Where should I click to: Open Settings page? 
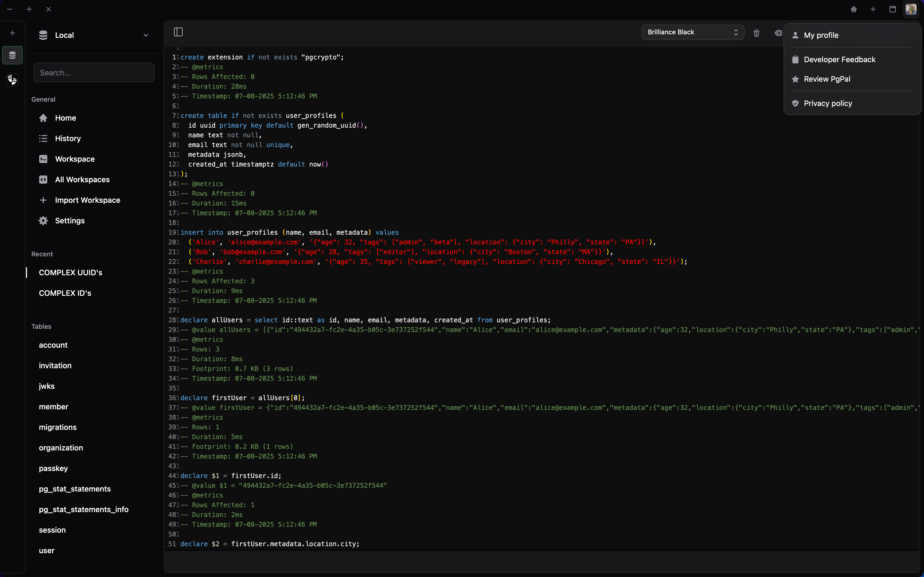tap(94, 221)
